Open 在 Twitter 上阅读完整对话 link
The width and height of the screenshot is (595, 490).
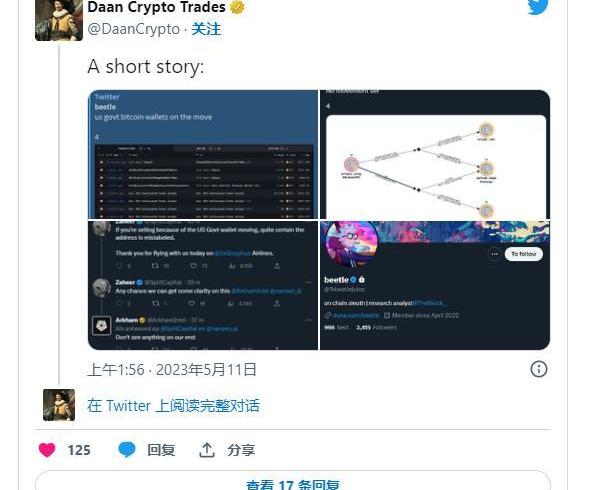pyautogui.click(x=173, y=406)
